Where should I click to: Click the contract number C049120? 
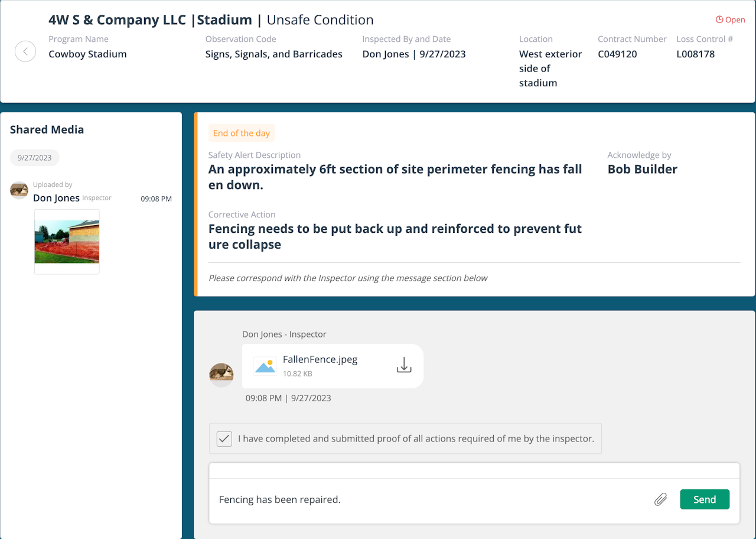coord(618,54)
